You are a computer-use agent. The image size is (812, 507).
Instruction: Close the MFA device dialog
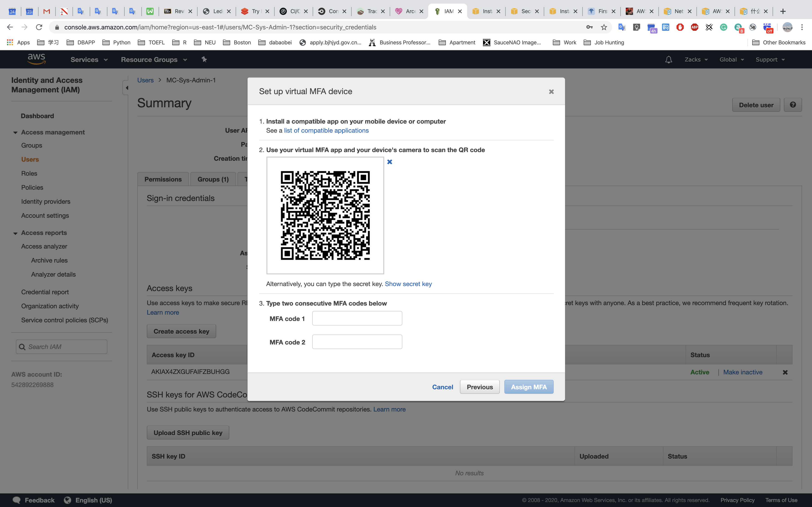[x=551, y=91]
